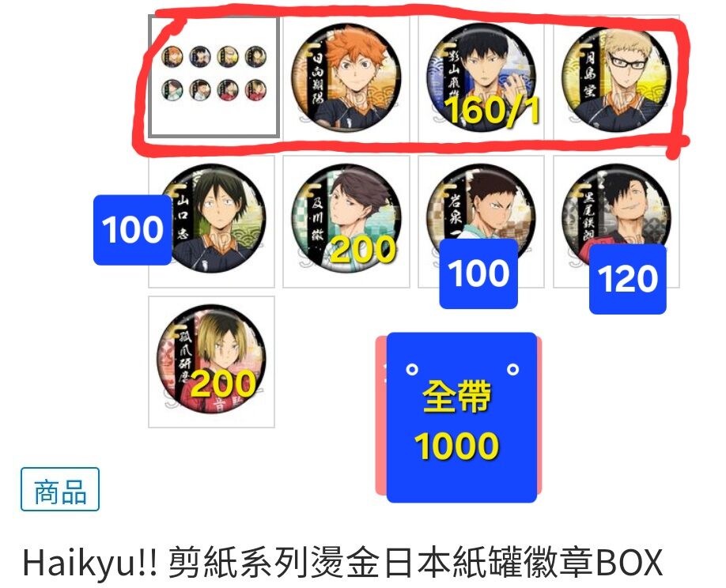Image resolution: width=726 pixels, height=588 pixels.
Task: Open the blond glasses Tsukishima badge
Action: tap(616, 77)
